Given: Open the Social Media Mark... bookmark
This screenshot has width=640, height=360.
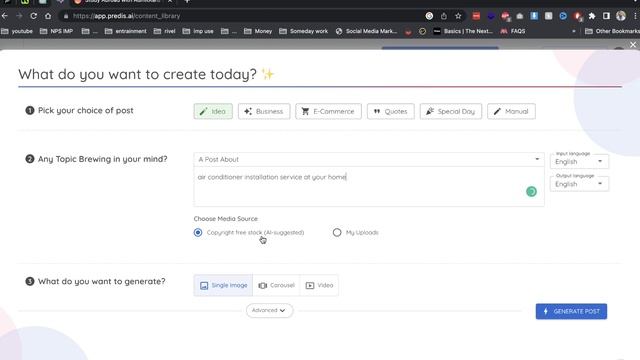Looking at the screenshot, I should click(x=366, y=31).
